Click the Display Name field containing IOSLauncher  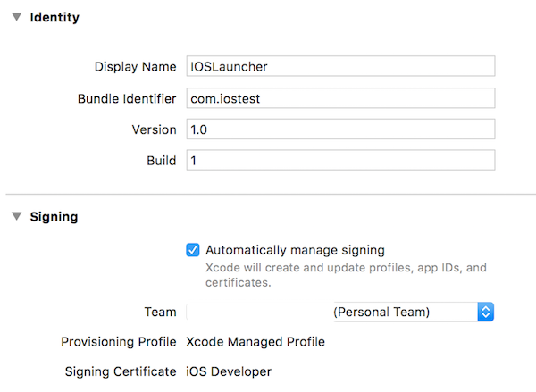(x=340, y=66)
